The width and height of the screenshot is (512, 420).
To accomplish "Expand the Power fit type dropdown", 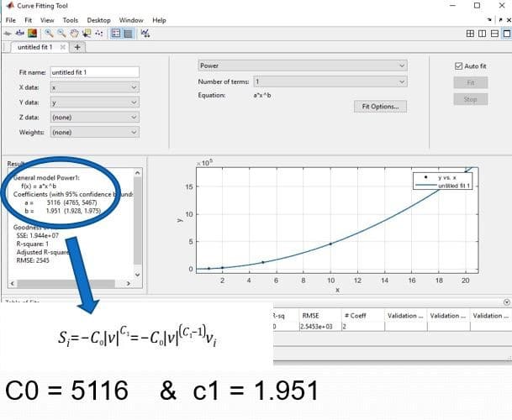I will (302, 66).
